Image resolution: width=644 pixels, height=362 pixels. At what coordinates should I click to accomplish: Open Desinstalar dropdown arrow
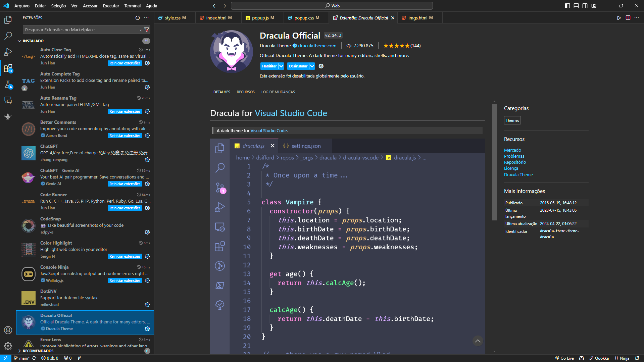[312, 66]
